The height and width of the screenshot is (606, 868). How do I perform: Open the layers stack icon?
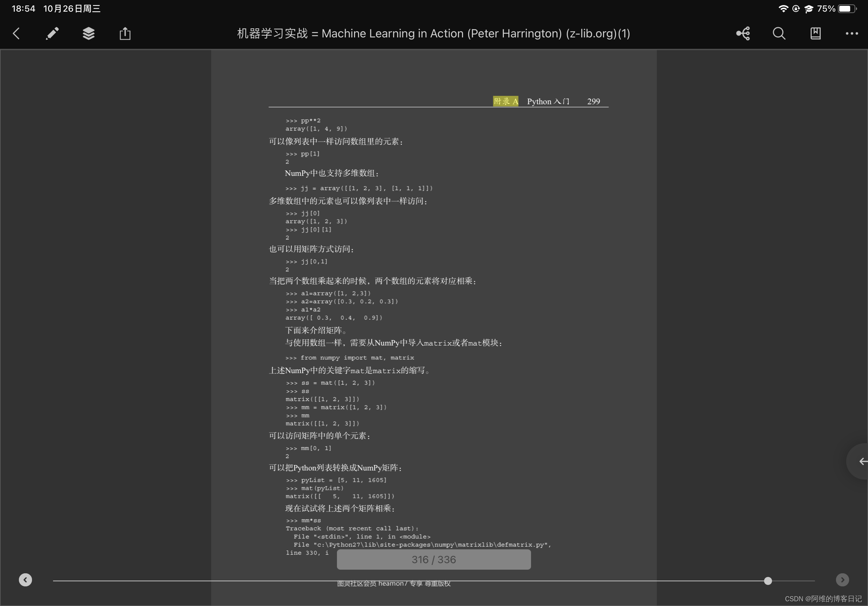coord(88,34)
